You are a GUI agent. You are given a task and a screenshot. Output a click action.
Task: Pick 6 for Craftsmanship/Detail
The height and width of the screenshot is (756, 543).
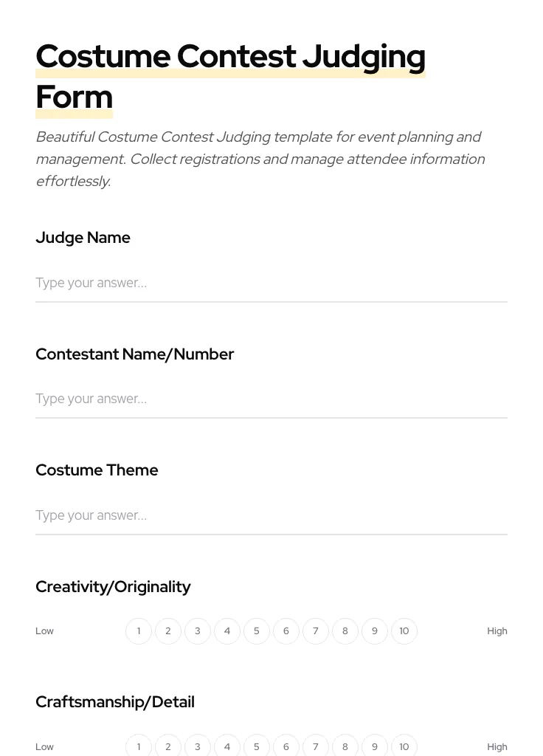pos(286,746)
